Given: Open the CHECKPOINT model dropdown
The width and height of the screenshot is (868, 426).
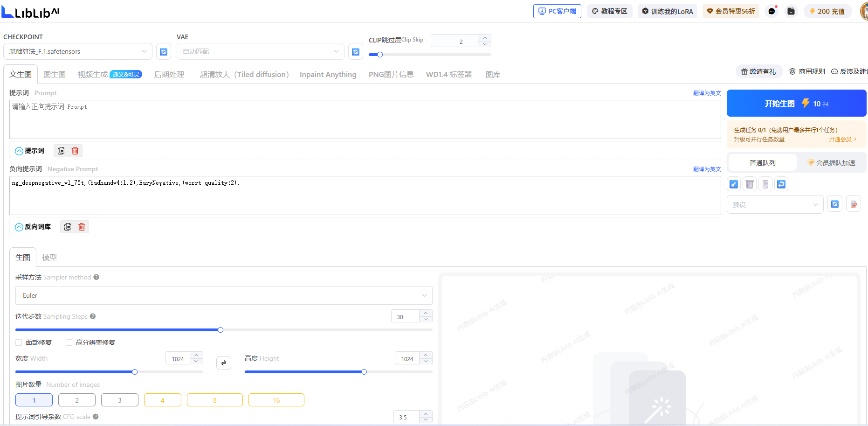Looking at the screenshot, I should click(x=78, y=51).
